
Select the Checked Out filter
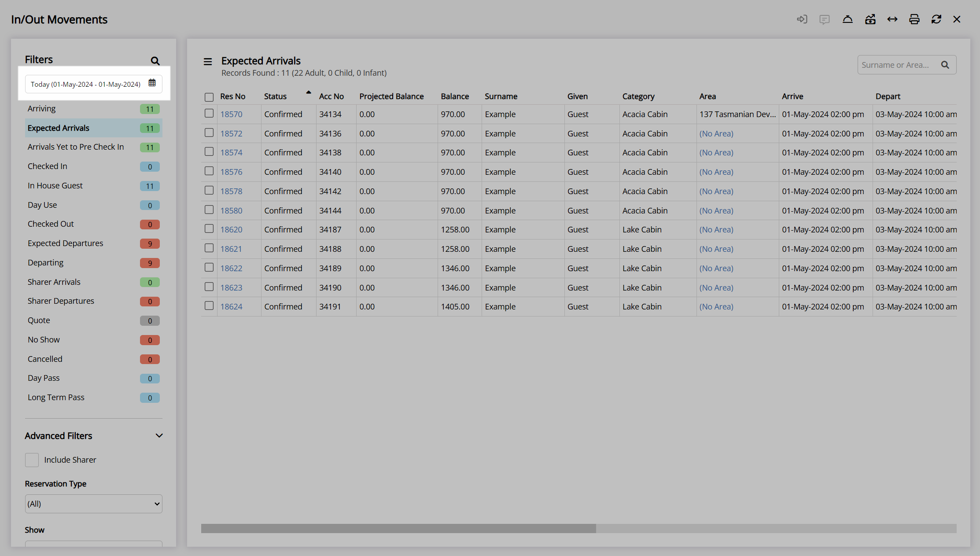coord(93,224)
